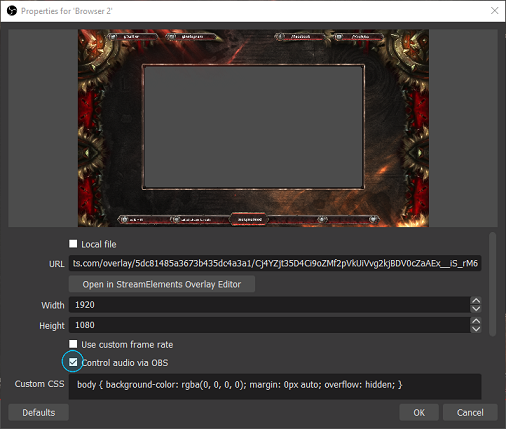Open in StreamElements Overlay Editor

[x=162, y=284]
